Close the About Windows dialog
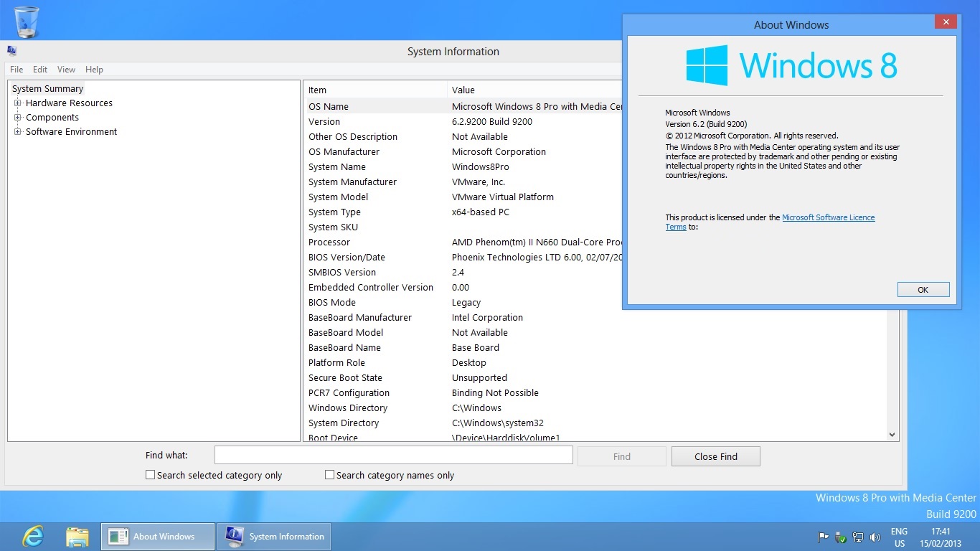This screenshot has height=551, width=980. 946,22
